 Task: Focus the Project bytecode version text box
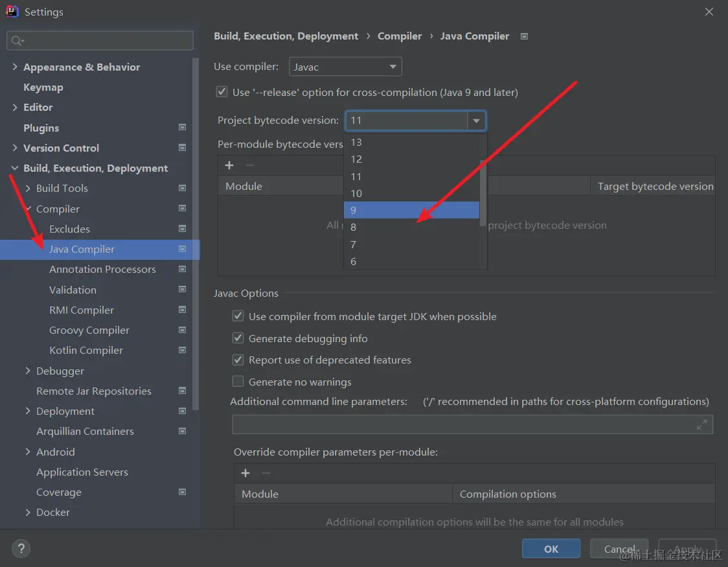click(x=407, y=121)
